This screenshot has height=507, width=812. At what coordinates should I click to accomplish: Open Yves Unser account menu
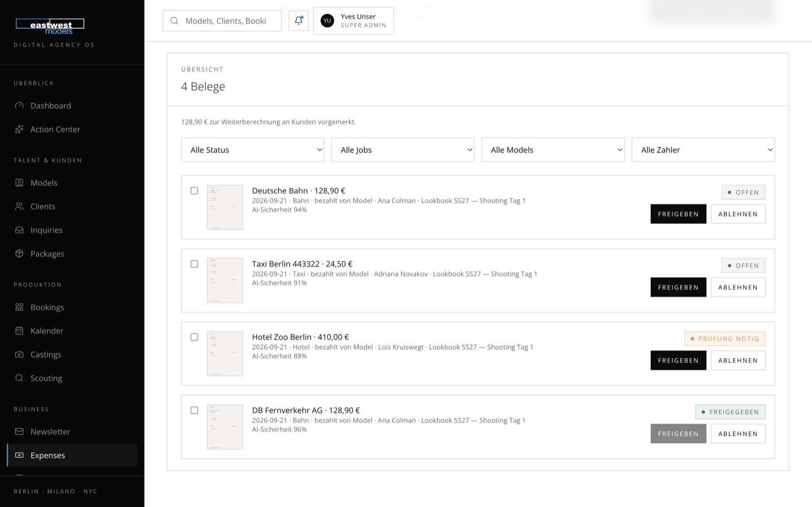[353, 21]
